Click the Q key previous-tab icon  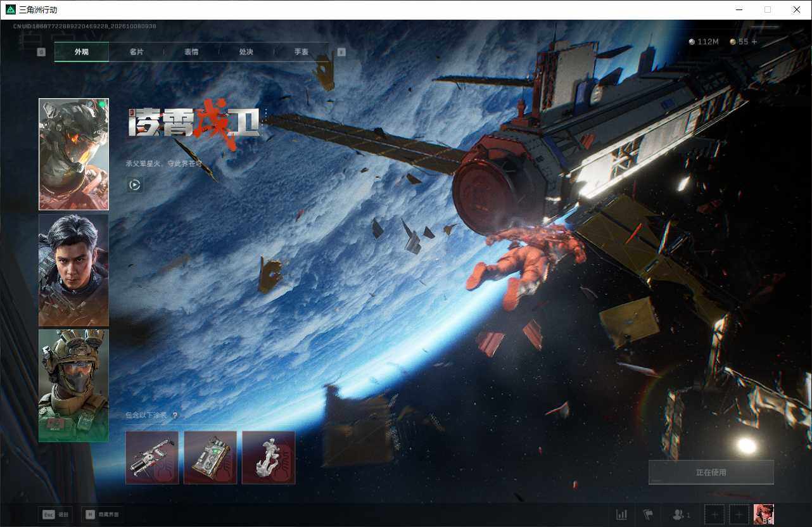(x=41, y=52)
